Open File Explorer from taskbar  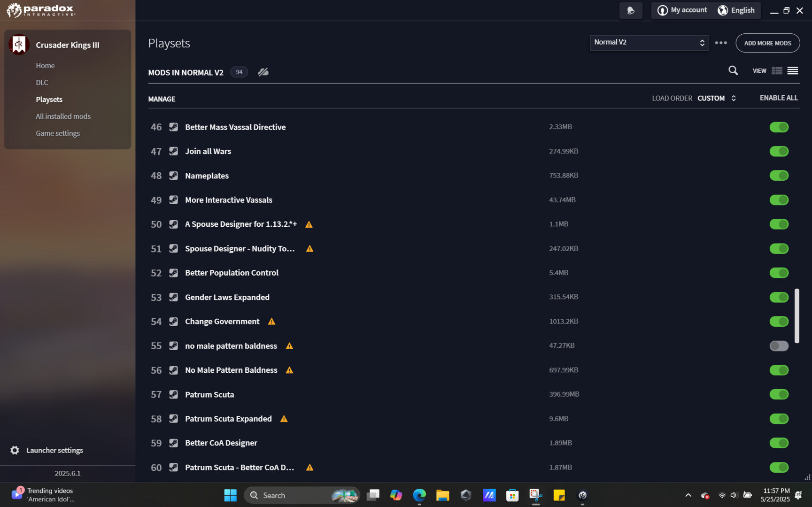click(x=442, y=495)
